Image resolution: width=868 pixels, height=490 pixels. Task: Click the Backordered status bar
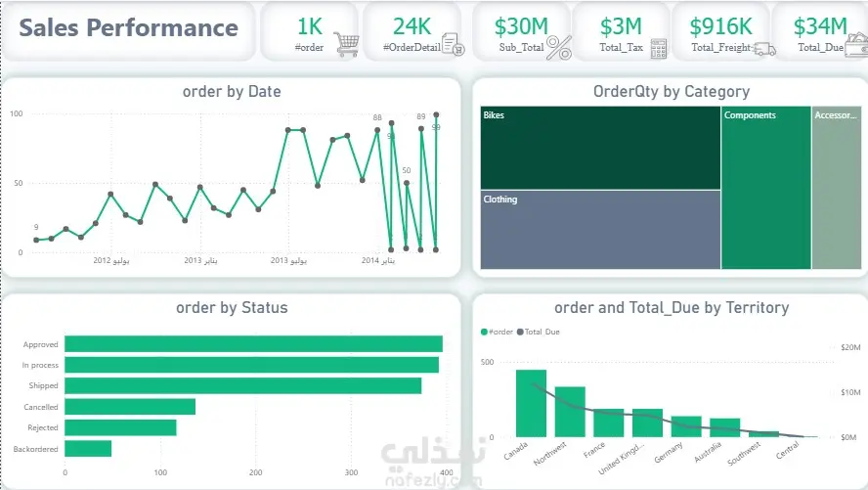point(88,449)
